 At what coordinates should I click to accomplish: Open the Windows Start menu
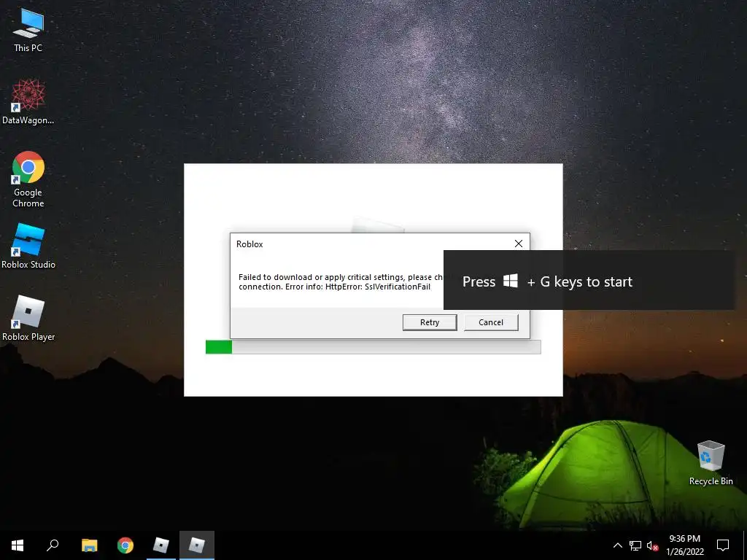18,545
